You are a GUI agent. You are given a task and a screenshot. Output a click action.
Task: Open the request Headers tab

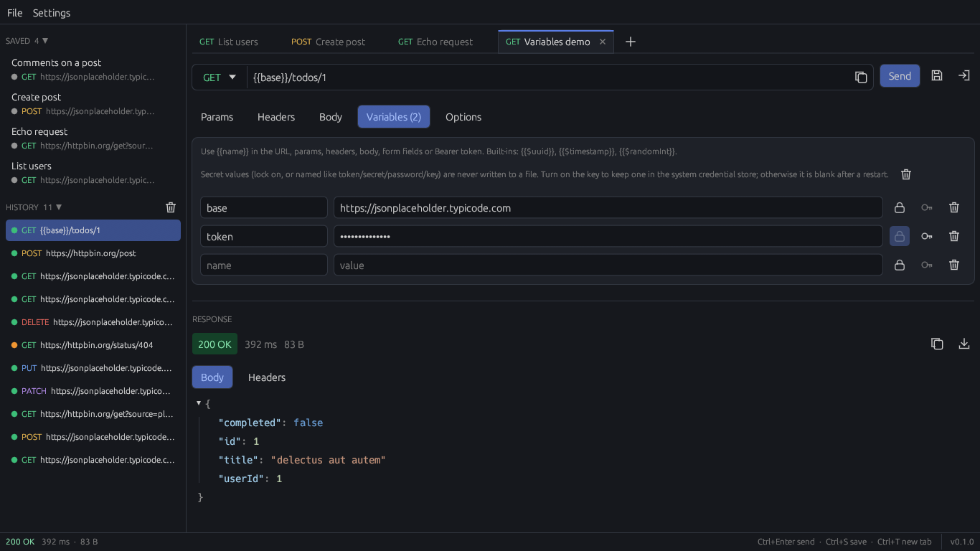point(276,117)
